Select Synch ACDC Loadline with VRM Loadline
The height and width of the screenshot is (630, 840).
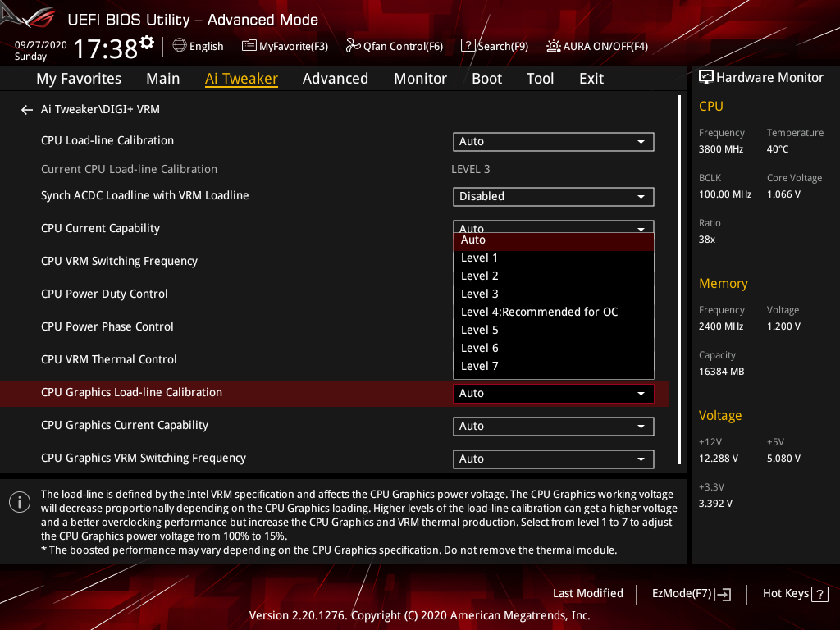tap(144, 196)
